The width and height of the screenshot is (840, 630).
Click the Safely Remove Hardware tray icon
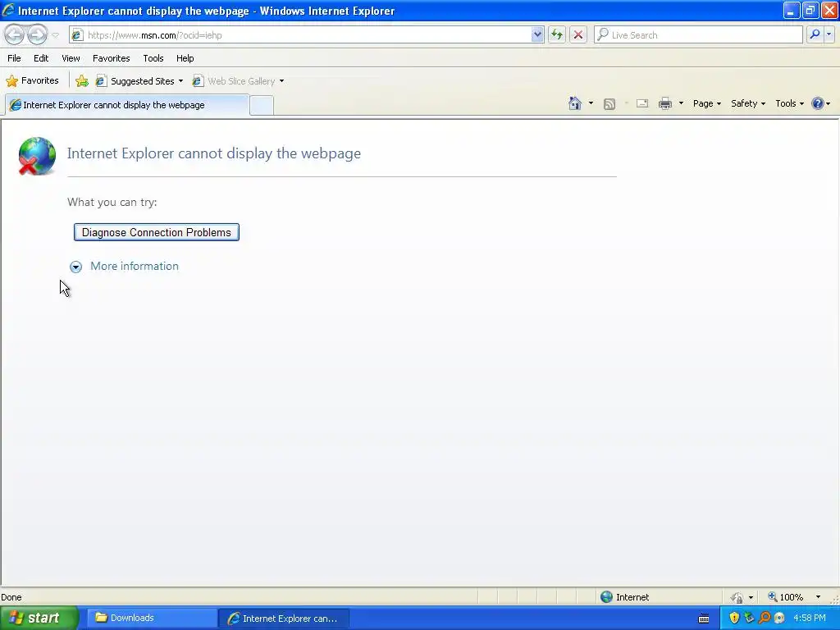point(749,618)
